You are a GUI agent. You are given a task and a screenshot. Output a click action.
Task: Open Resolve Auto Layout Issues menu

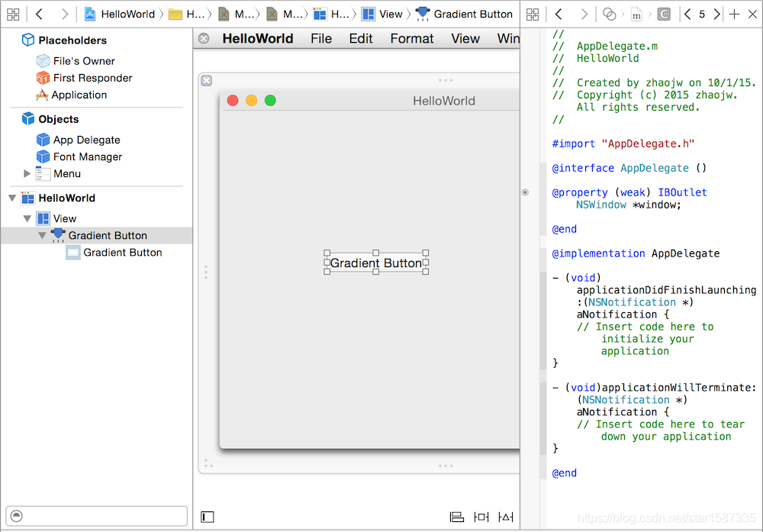(505, 517)
